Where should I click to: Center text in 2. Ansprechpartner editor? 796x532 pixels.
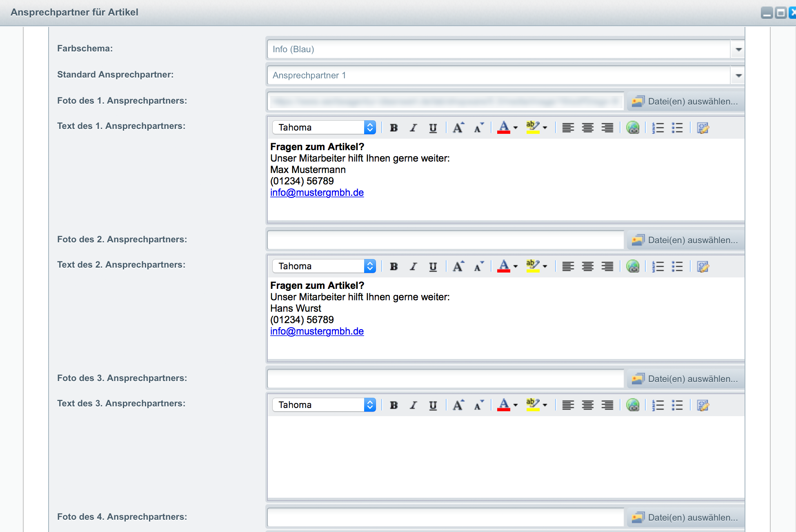click(x=587, y=266)
